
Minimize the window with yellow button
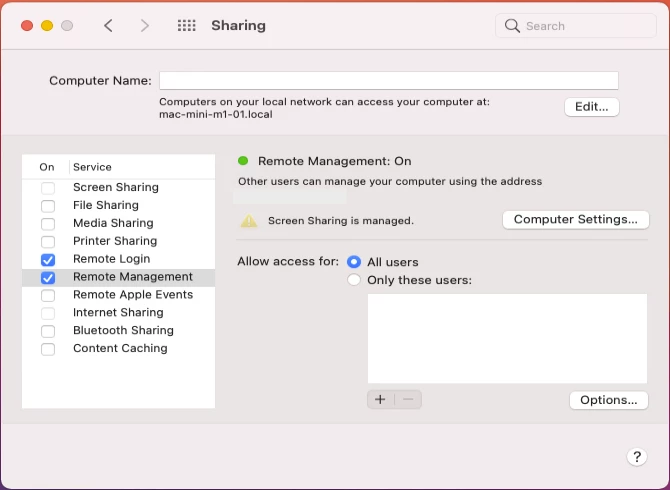(47, 26)
